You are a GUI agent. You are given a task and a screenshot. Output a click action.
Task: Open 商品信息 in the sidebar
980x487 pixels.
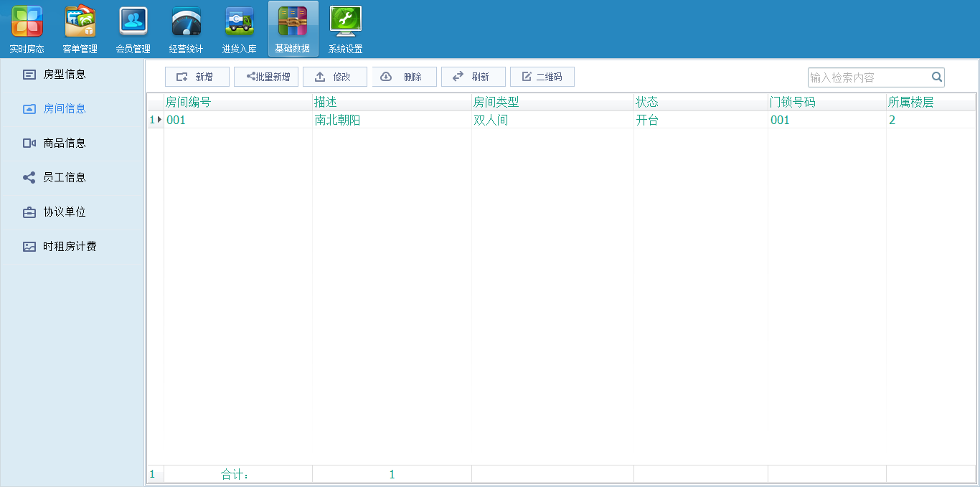65,143
